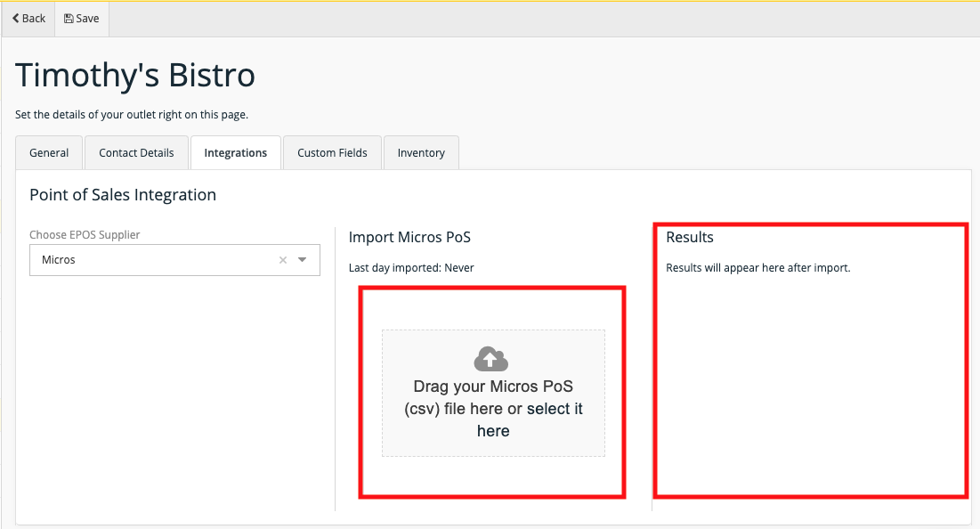Click the Save button label

87,19
